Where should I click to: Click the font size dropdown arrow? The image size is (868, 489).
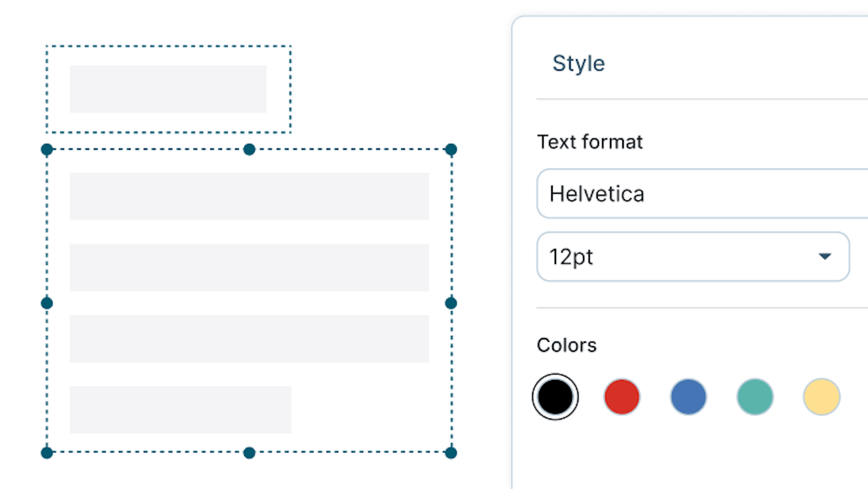[825, 257]
